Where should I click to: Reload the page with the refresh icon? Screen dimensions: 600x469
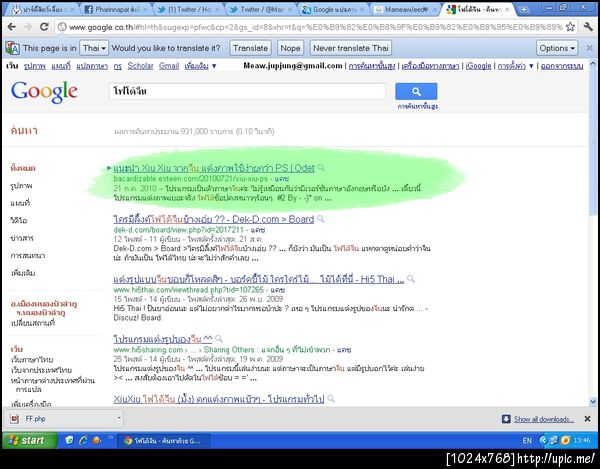pos(44,27)
